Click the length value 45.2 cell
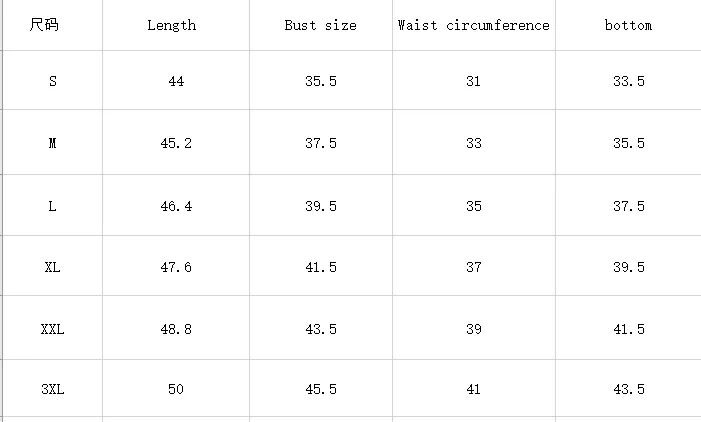Image resolution: width=701 pixels, height=422 pixels. point(176,143)
